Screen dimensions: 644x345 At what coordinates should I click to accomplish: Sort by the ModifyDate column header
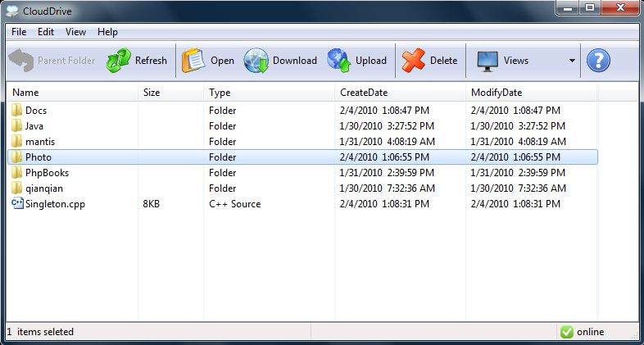tap(532, 93)
